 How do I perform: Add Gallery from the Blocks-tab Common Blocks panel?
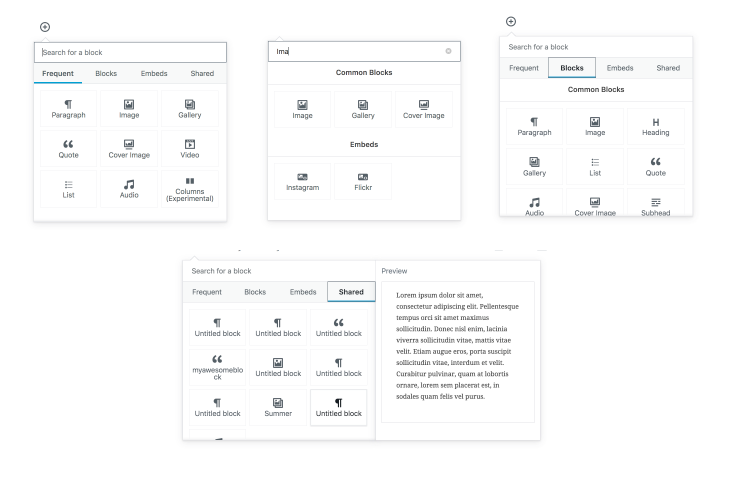534,167
